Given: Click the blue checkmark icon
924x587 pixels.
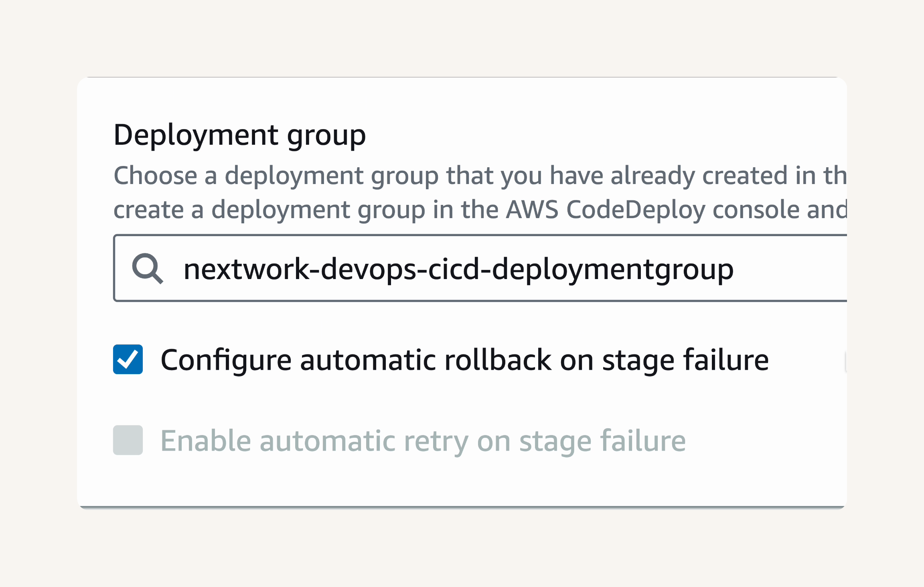Looking at the screenshot, I should [x=128, y=359].
